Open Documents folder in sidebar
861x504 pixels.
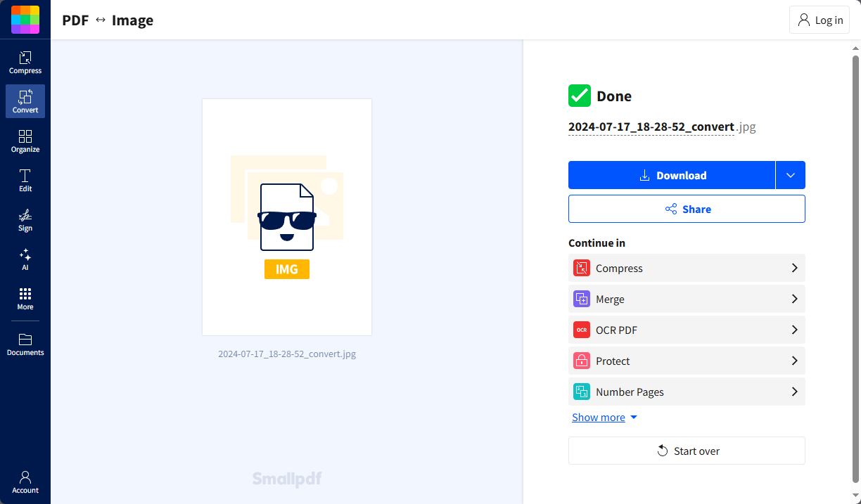25,344
